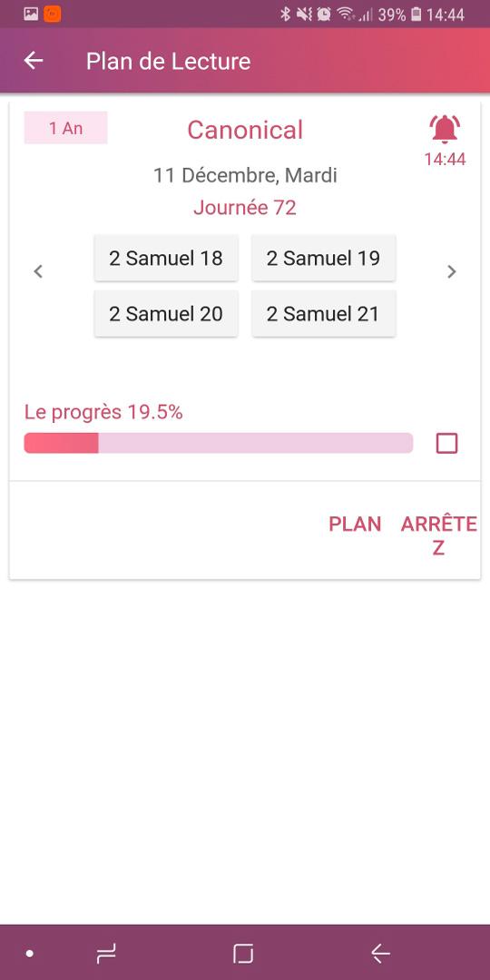Tap the Android navigation back arrow
The width and height of the screenshot is (490, 980).
[380, 953]
